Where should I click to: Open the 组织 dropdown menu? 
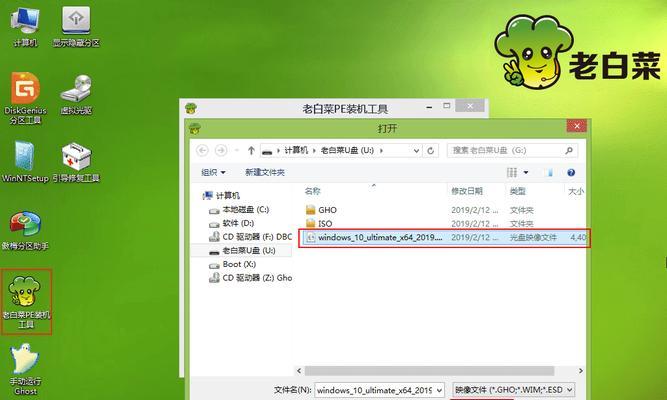click(213, 172)
